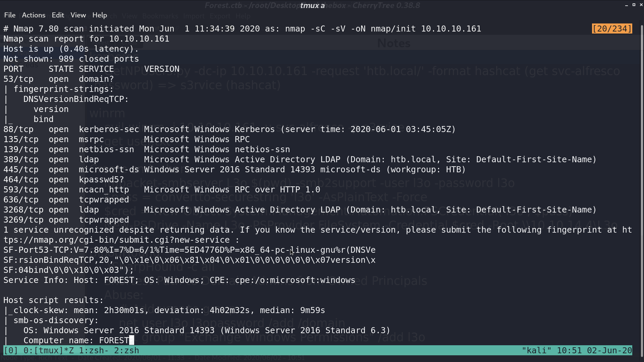Image resolution: width=644 pixels, height=362 pixels.
Task: Click the cursor after Computer name FOREST
Action: click(x=131, y=341)
